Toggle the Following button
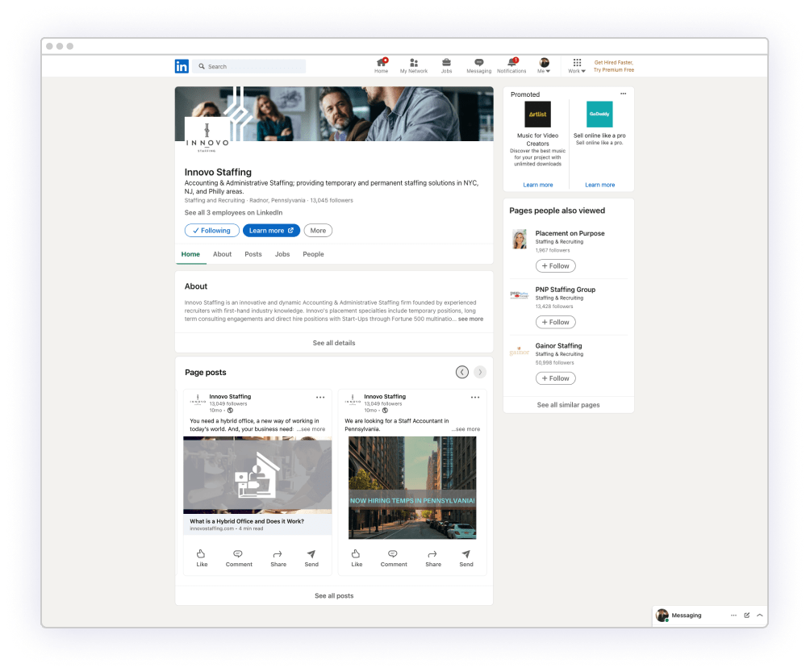The image size is (810, 672). tap(212, 231)
